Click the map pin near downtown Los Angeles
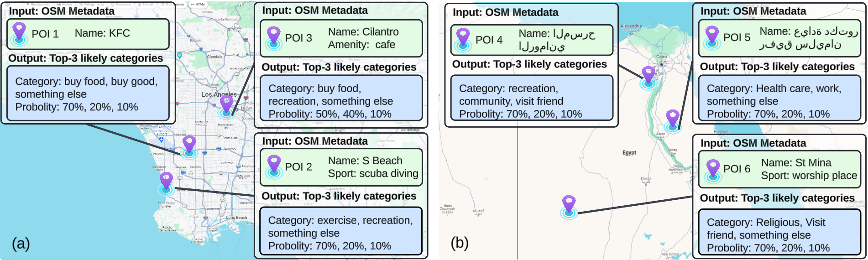The image size is (868, 260). coord(226,106)
